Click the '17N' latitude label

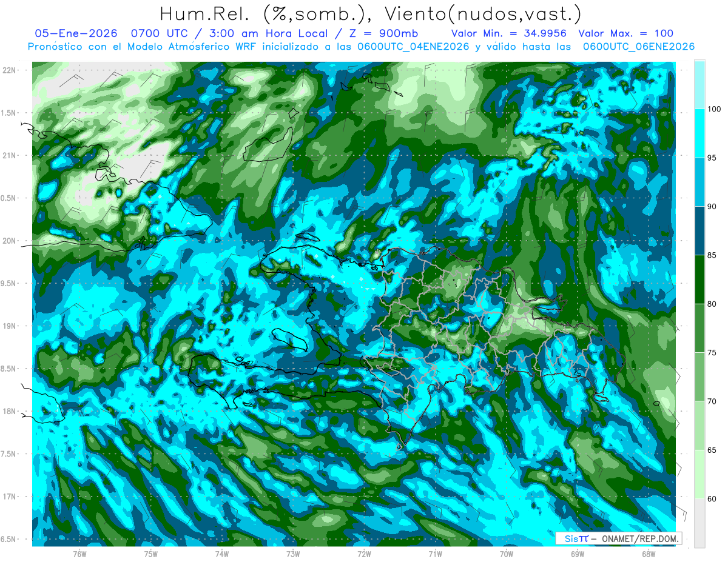[x=9, y=497]
